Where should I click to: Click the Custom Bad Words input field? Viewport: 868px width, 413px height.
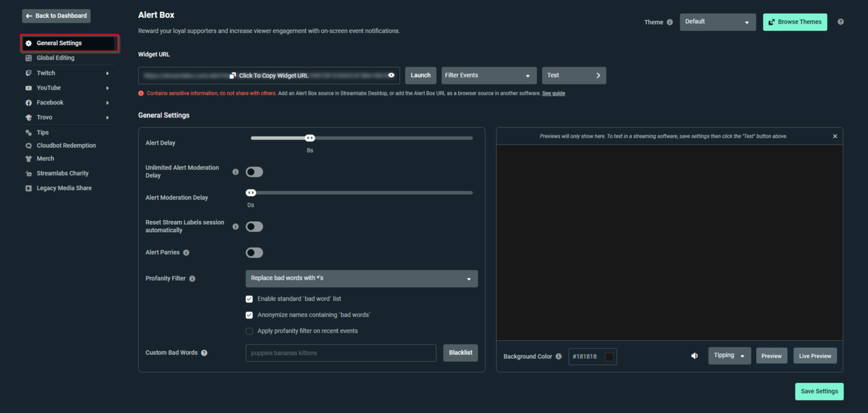point(341,353)
